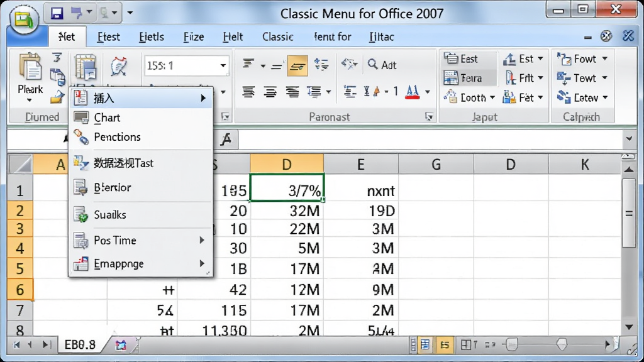Click the red underlined font color icon
The height and width of the screenshot is (362, 644).
click(x=412, y=92)
